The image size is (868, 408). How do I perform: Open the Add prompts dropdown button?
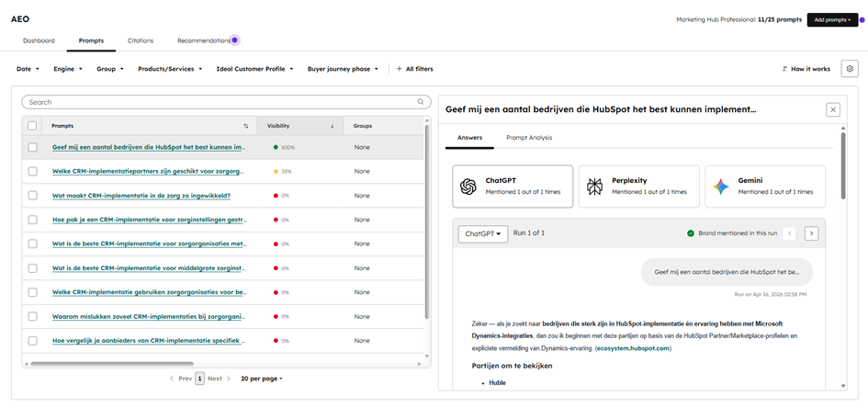(832, 19)
